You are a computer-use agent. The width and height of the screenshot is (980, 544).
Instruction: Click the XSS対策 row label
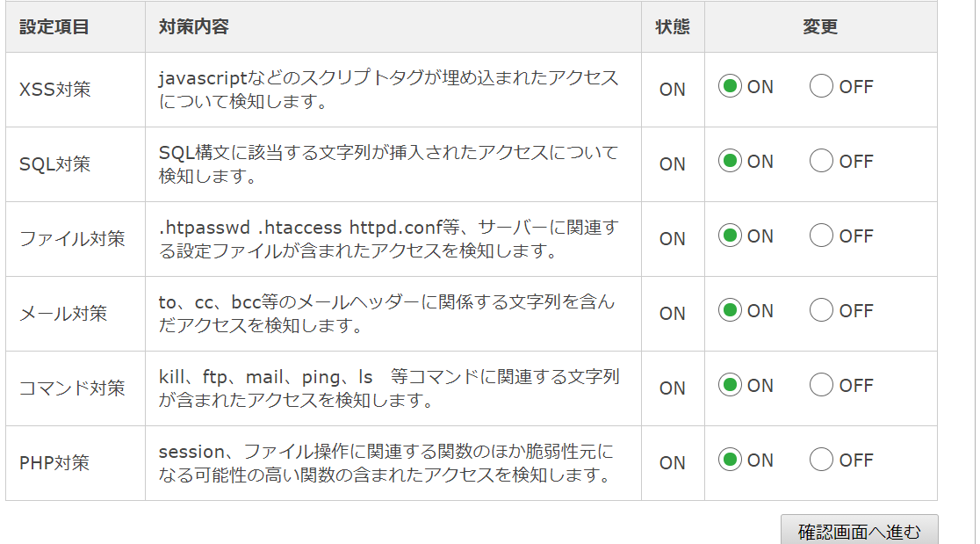(55, 90)
